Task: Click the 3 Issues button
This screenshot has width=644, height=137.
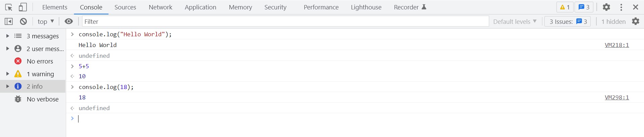Action: 568,21
